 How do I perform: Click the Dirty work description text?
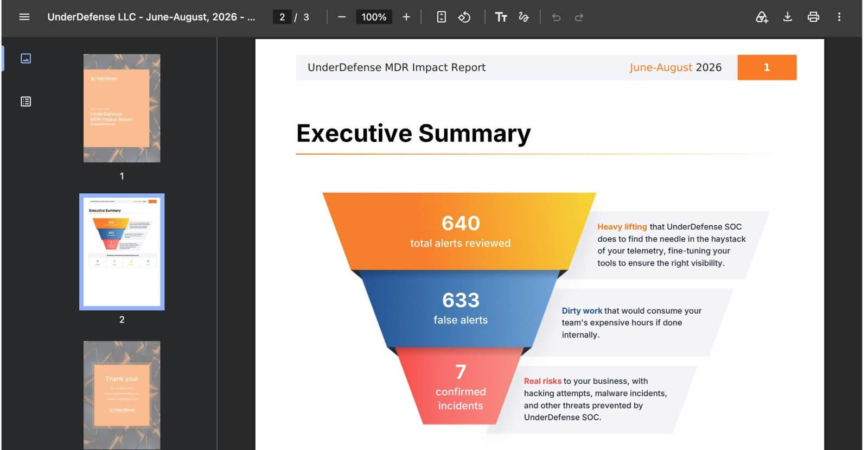click(631, 322)
